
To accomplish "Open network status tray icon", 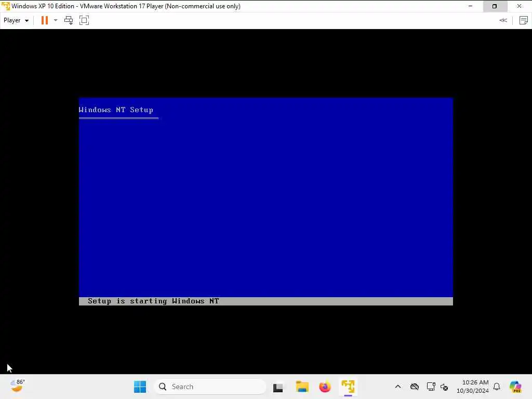I will click(x=431, y=387).
